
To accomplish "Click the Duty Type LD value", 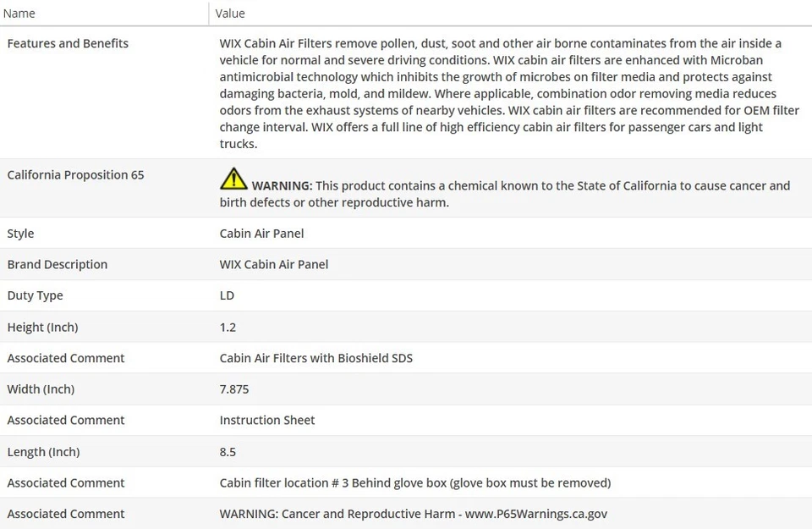I will coord(227,295).
